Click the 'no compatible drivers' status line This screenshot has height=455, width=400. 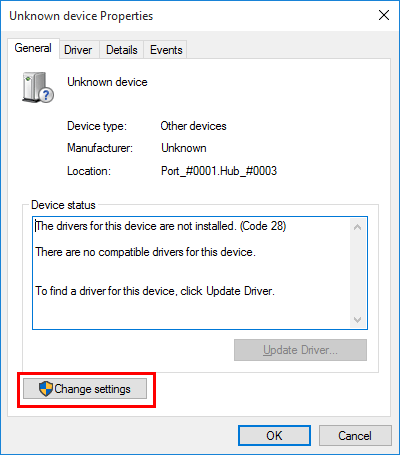146,252
